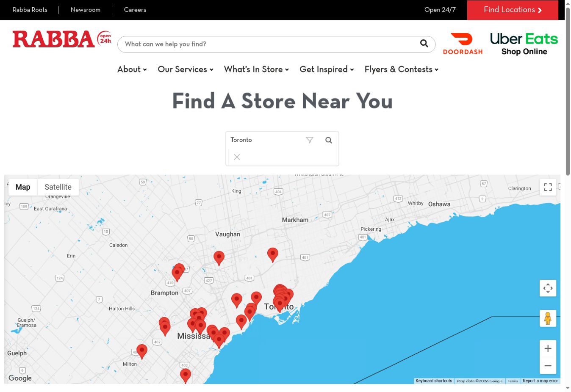
Task: Switch to Map view
Action: (23, 187)
